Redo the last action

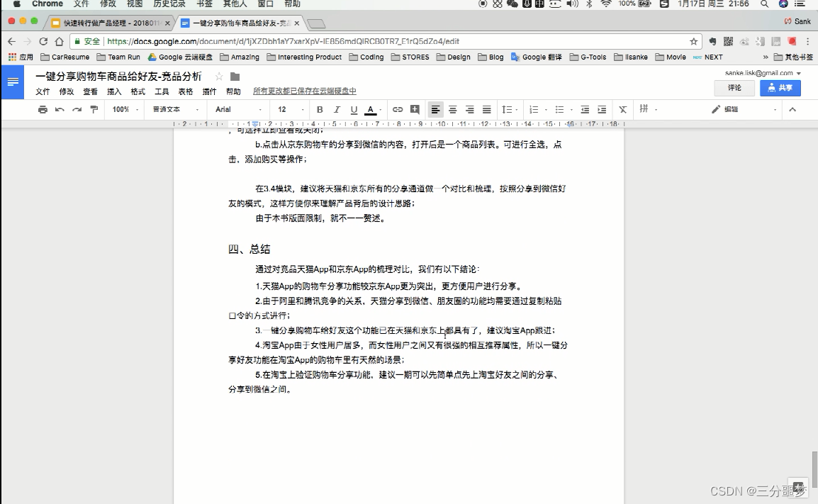coord(77,110)
